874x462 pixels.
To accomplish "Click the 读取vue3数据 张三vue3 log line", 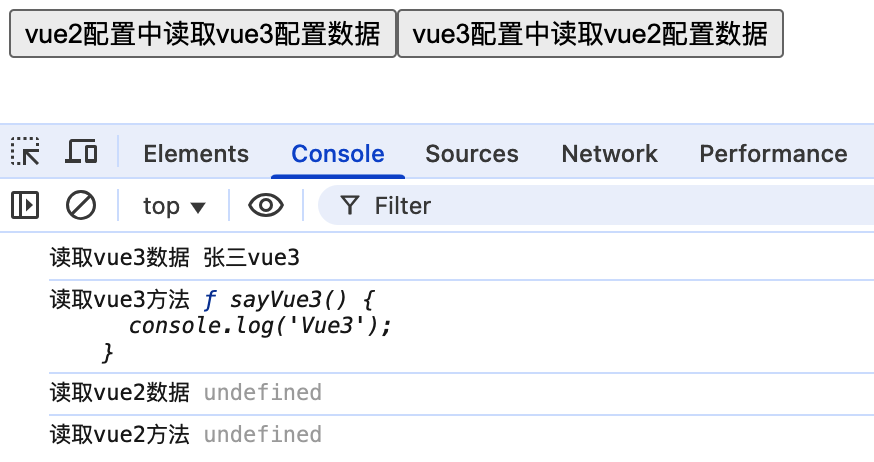I will pos(175,258).
